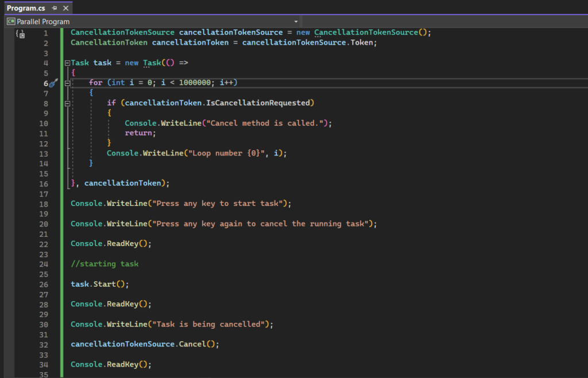The width and height of the screenshot is (588, 378).
Task: Click the C# project icon beside Parallel Program
Action: pos(11,21)
